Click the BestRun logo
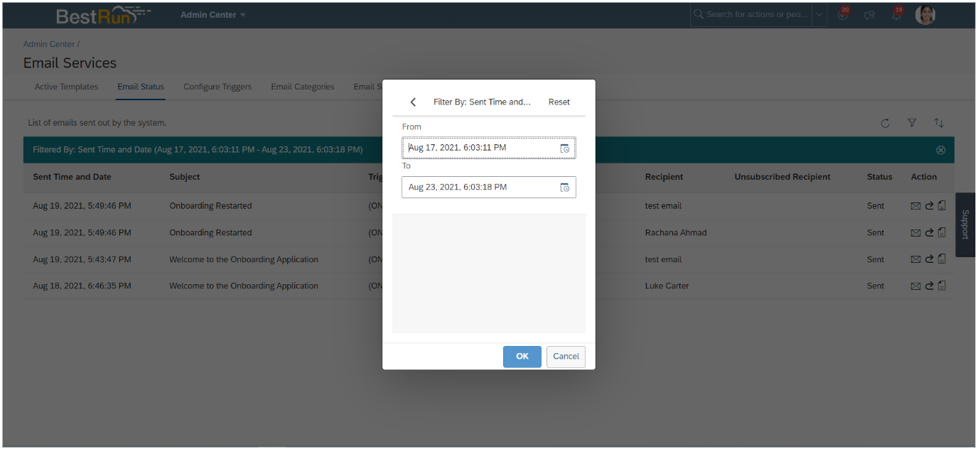Image resolution: width=980 pixels, height=449 pixels. pyautogui.click(x=103, y=15)
